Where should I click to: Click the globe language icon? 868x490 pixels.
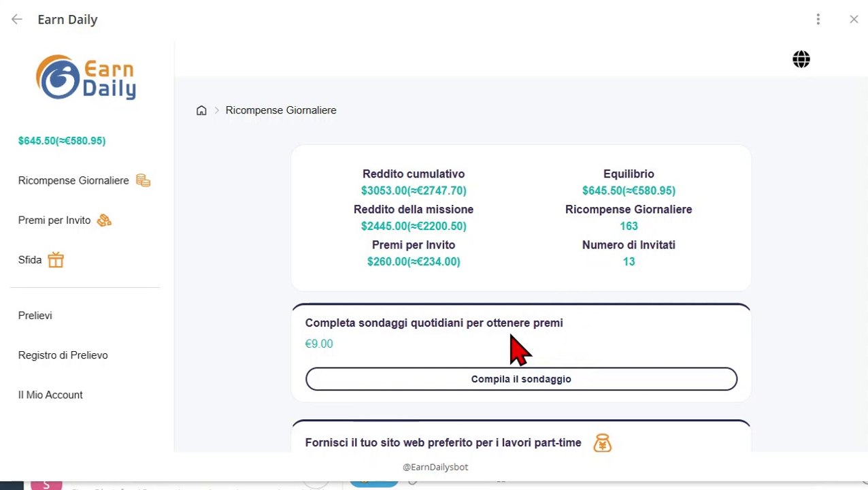pos(801,59)
